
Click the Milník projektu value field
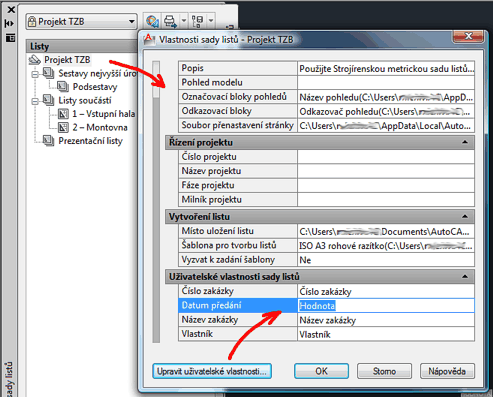386,200
